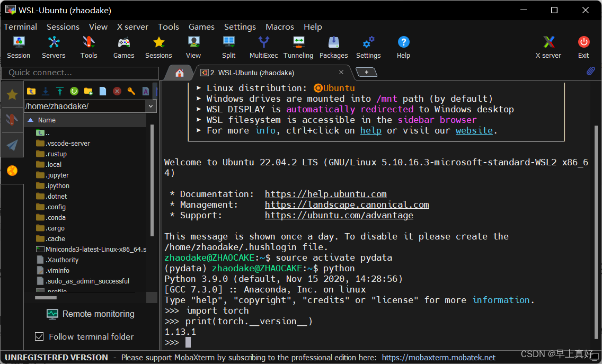Open the X server menu
This screenshot has width=602, height=364.
(x=132, y=27)
